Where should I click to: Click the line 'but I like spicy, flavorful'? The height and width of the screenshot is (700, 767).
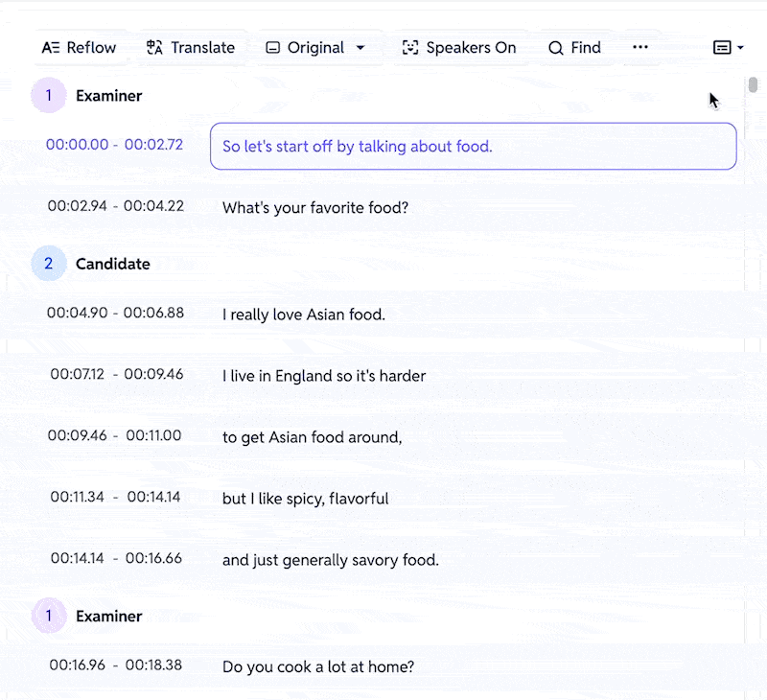coord(306,499)
